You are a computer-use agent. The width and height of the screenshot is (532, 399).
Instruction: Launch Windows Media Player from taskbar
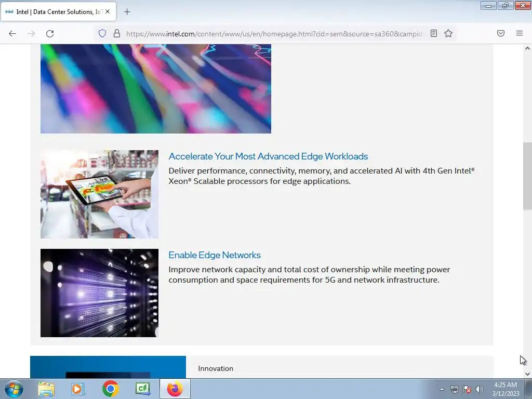(x=78, y=389)
